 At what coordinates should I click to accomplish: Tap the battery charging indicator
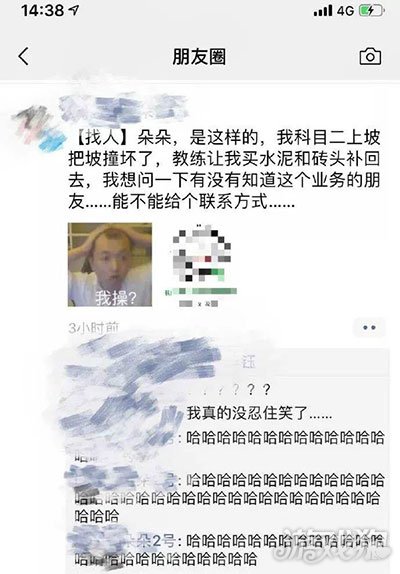pyautogui.click(x=371, y=11)
